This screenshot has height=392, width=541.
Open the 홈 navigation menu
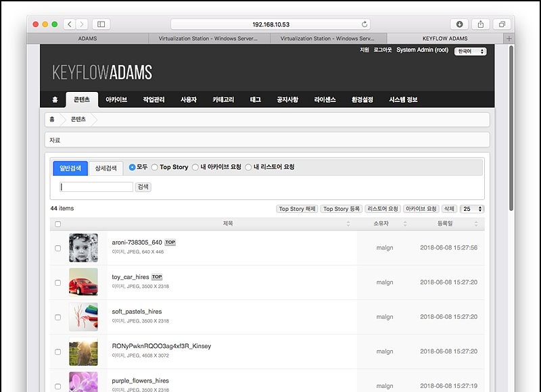55,99
